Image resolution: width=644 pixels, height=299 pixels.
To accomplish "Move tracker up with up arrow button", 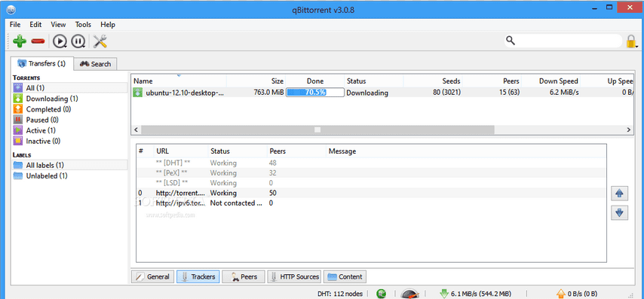I will click(620, 194).
